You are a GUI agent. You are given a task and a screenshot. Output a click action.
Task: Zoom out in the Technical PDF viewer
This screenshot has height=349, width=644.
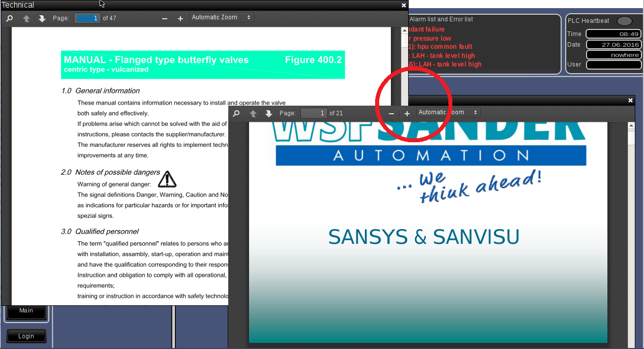point(164,19)
